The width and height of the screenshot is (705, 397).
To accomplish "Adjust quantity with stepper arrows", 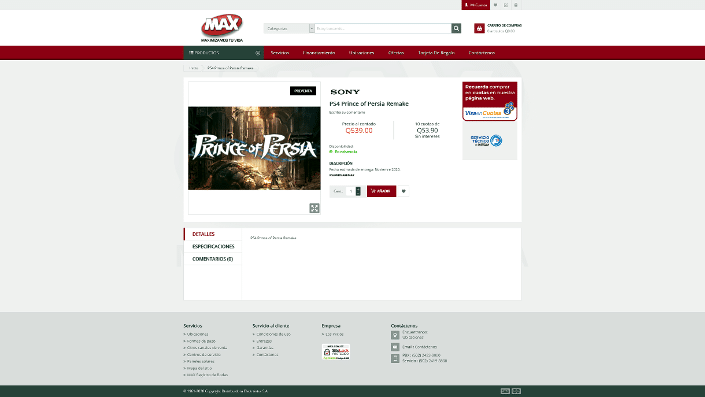I will coord(358,191).
